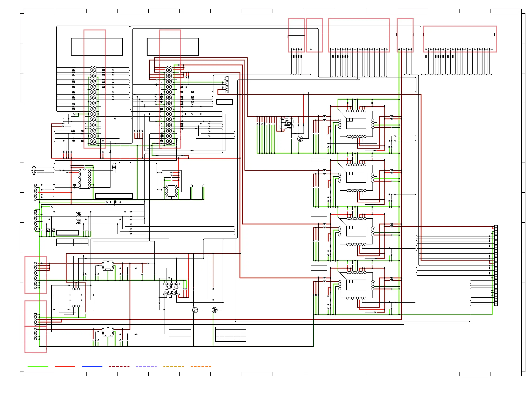Viewport: 532px width, 395px height.
Task: Click the solid green legend line
Action: [38, 366]
